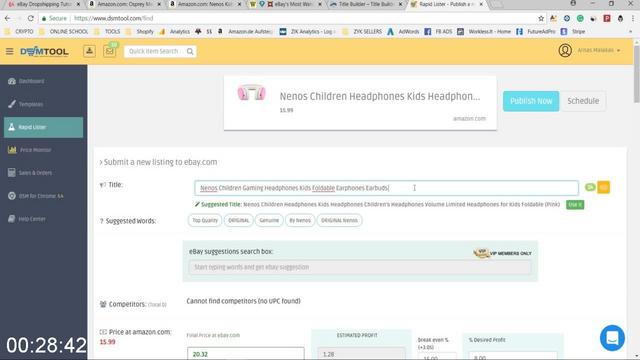Add the ORIGINAL Nenos suggested word
The width and height of the screenshot is (640, 360).
(339, 220)
